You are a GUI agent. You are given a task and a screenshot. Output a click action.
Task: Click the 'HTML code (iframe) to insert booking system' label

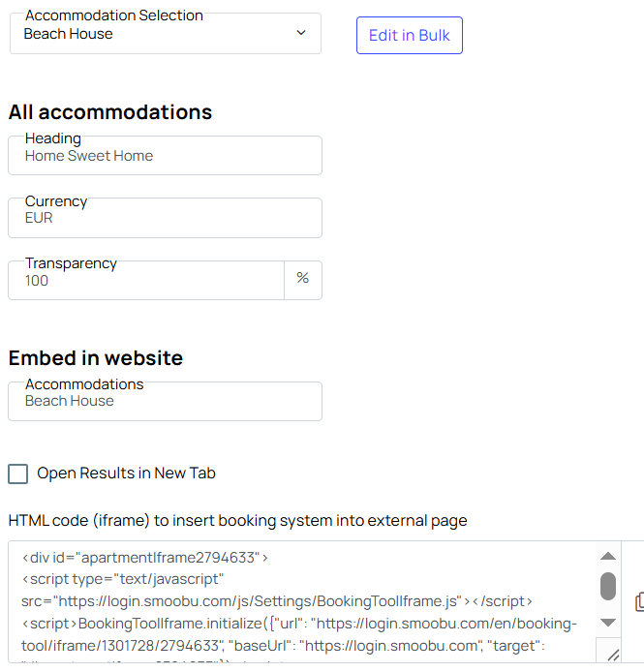coord(237,521)
